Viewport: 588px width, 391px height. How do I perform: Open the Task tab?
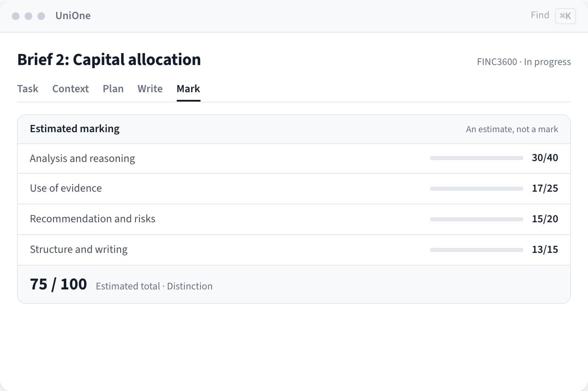pos(28,89)
